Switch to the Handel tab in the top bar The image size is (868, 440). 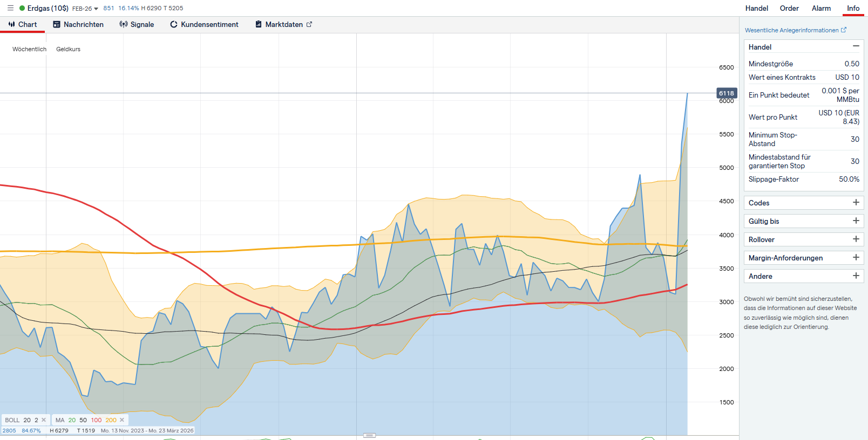pos(757,8)
